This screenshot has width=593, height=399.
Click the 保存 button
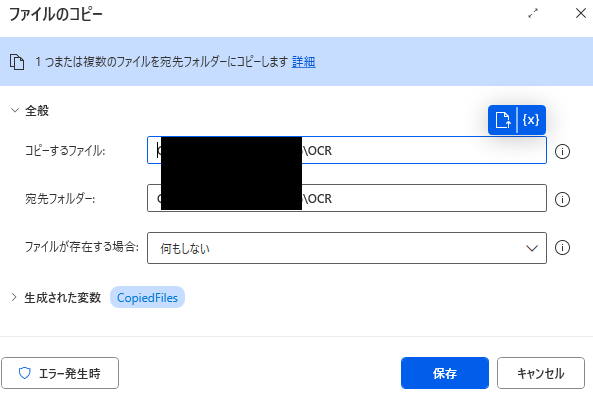pos(445,373)
